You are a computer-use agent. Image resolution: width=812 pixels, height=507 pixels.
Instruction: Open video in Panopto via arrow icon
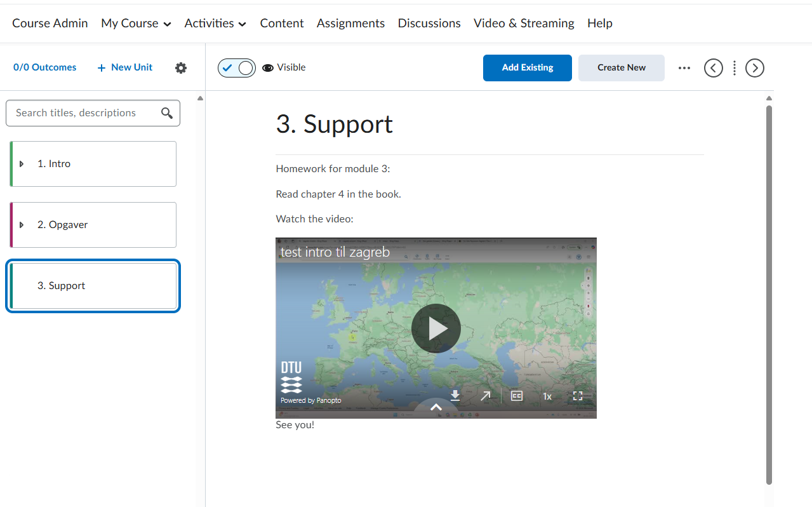[486, 396]
